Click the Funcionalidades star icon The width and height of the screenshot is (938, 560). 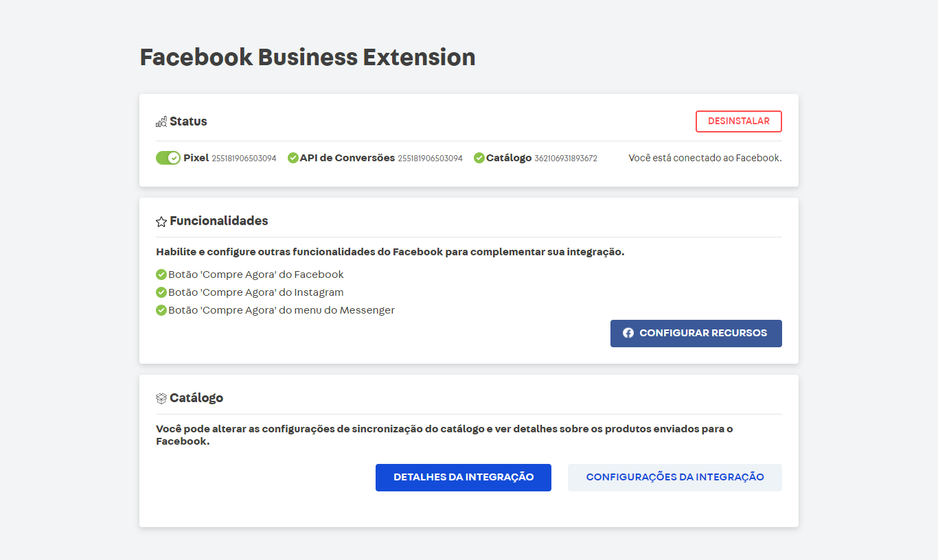161,222
